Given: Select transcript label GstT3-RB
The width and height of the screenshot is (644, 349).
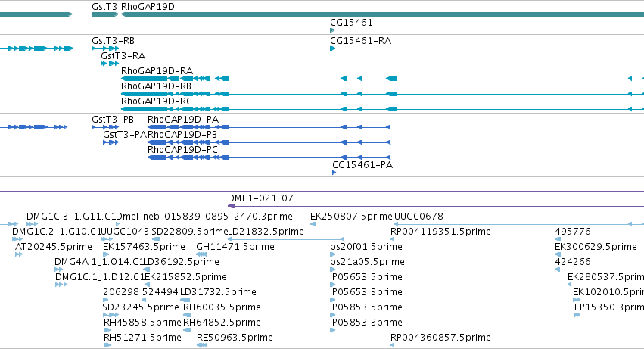Looking at the screenshot, I should tap(113, 41).
